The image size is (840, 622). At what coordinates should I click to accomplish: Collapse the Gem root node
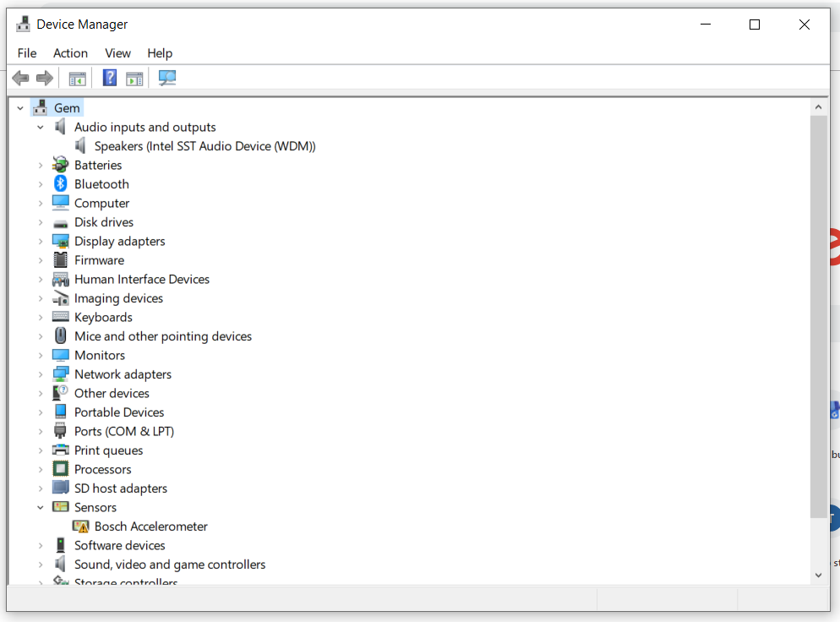coord(20,108)
